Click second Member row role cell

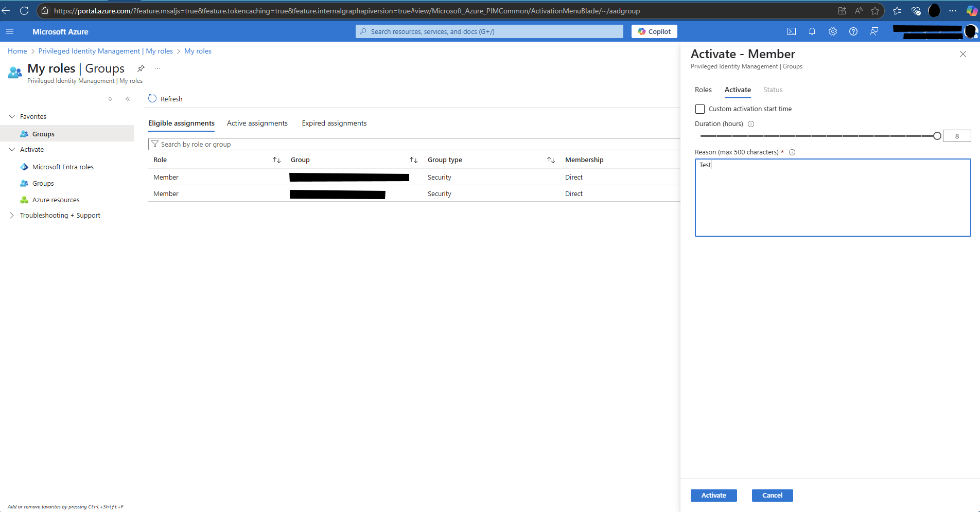[x=166, y=194]
